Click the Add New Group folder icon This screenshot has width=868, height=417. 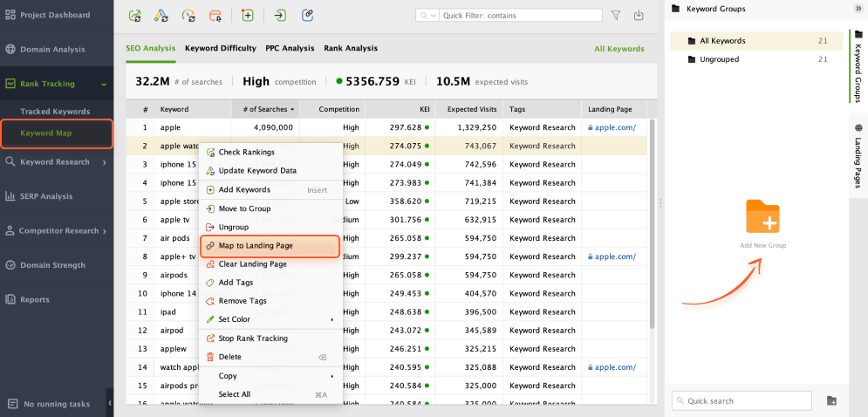pos(762,216)
